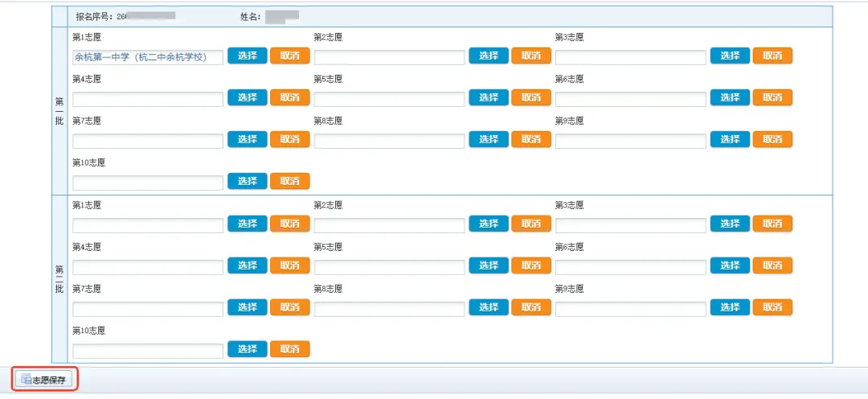Click 取消 beside 第二批 第3志愿
The width and height of the screenshot is (868, 399).
coord(772,224)
